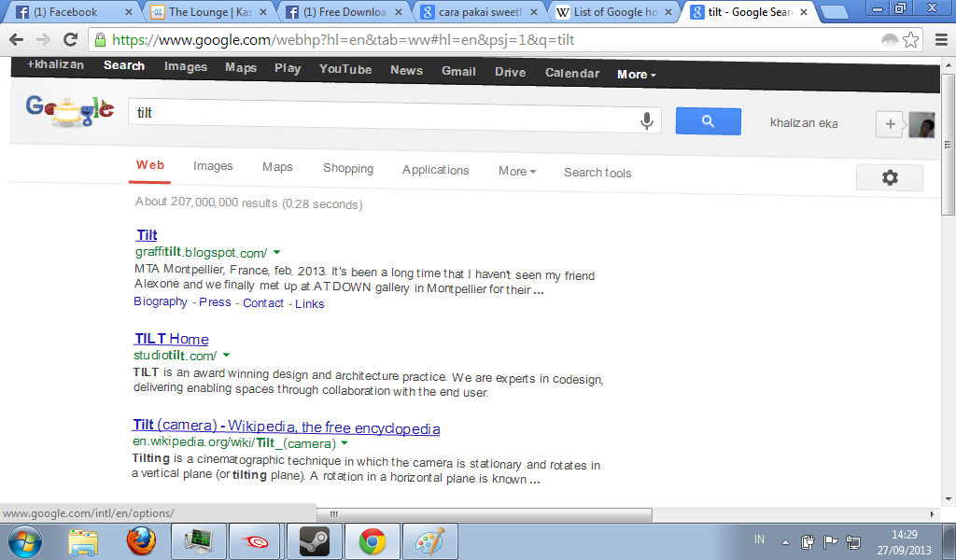Click the Chrome taskbar icon
This screenshot has height=560, width=956.
click(372, 541)
